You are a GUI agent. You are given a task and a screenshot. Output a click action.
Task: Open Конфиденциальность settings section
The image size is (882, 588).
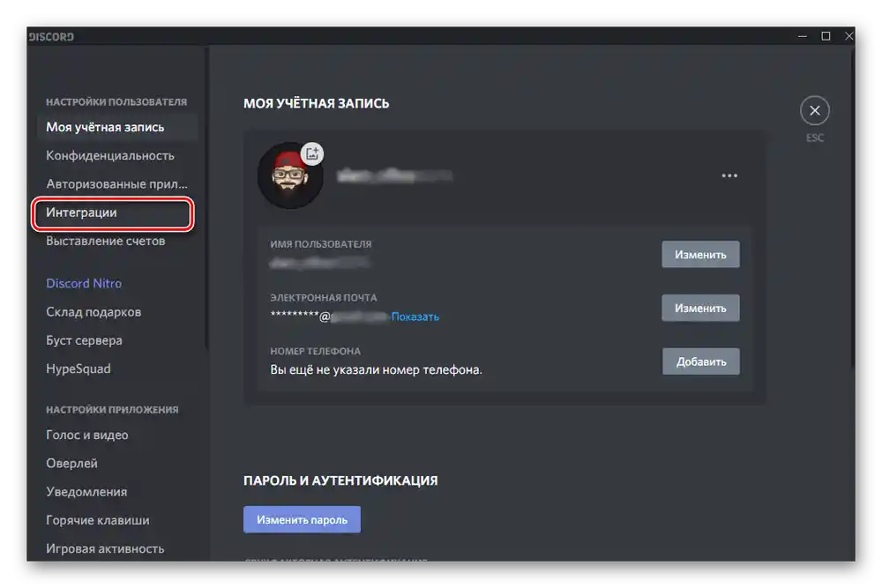click(x=117, y=156)
